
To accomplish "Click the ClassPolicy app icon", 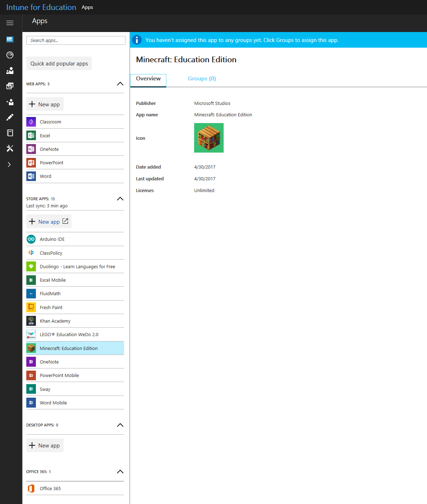I will [31, 253].
